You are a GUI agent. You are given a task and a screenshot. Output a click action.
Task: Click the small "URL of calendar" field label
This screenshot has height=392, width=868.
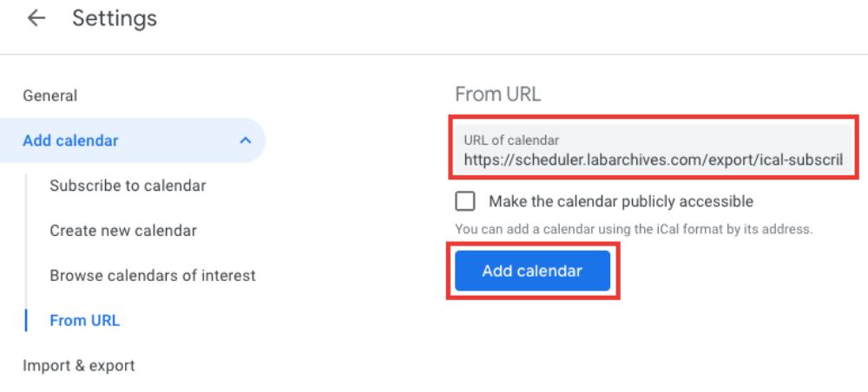pos(511,140)
